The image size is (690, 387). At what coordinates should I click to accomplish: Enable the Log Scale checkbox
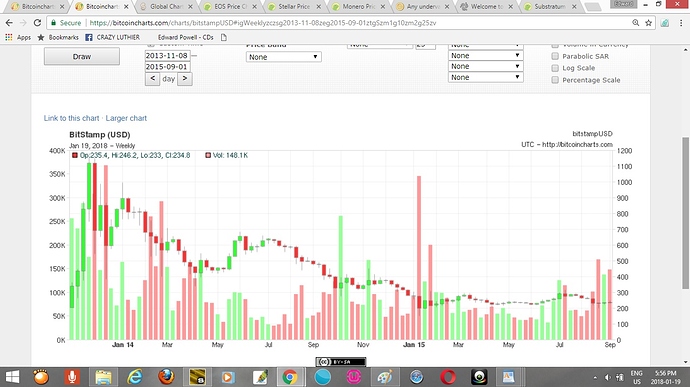555,68
